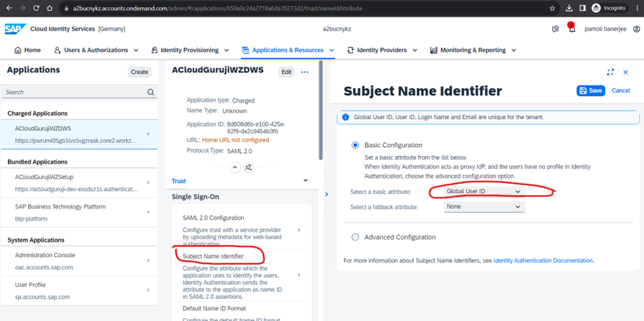Select the Advanced Configuration radio button

[355, 237]
